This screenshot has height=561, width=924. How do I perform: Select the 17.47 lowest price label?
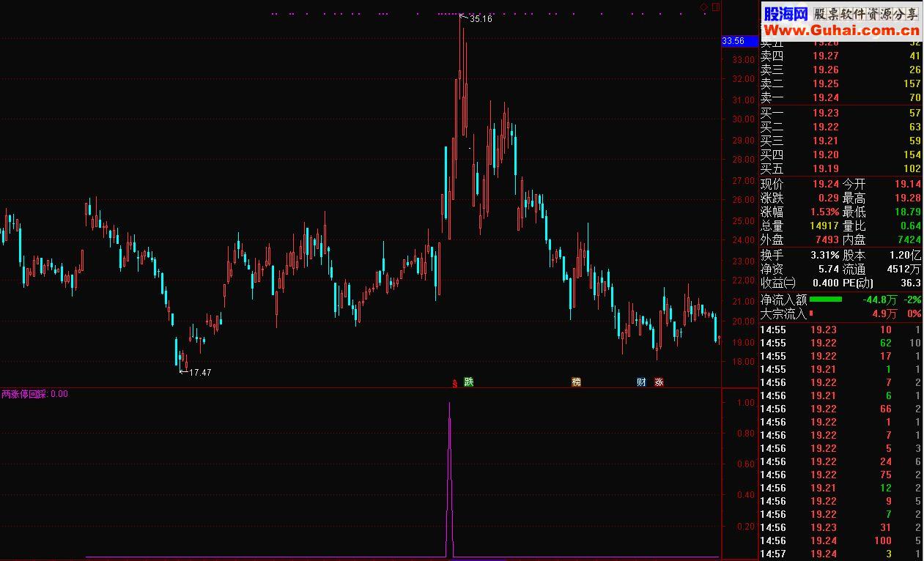coord(200,373)
